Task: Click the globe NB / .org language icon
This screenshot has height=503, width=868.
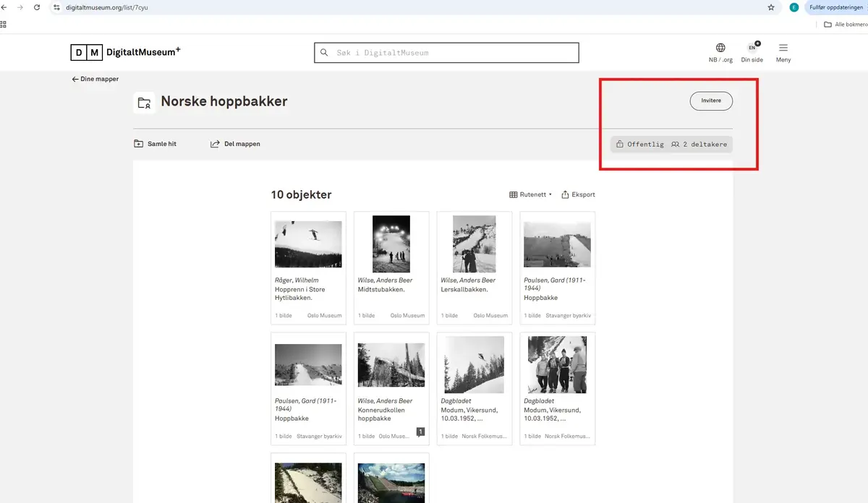Action: pyautogui.click(x=720, y=48)
